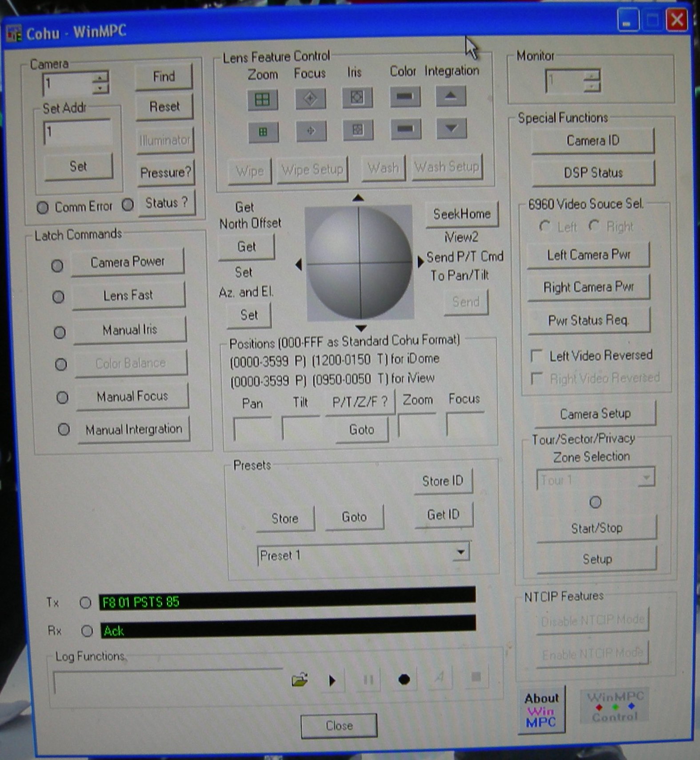Click Pressure? button

click(166, 172)
